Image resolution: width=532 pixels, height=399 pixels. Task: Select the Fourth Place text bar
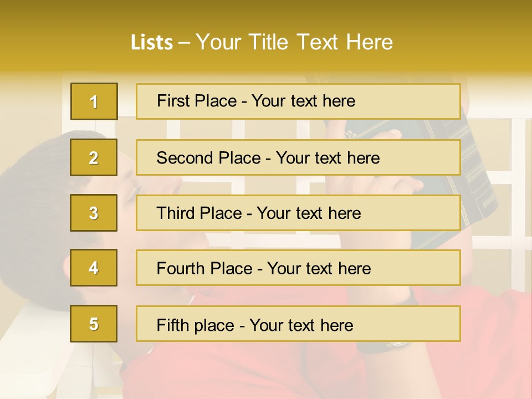tap(298, 268)
